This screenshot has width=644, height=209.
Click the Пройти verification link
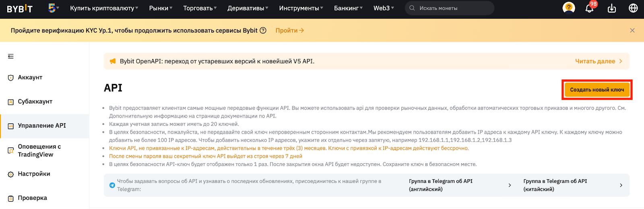coord(290,31)
